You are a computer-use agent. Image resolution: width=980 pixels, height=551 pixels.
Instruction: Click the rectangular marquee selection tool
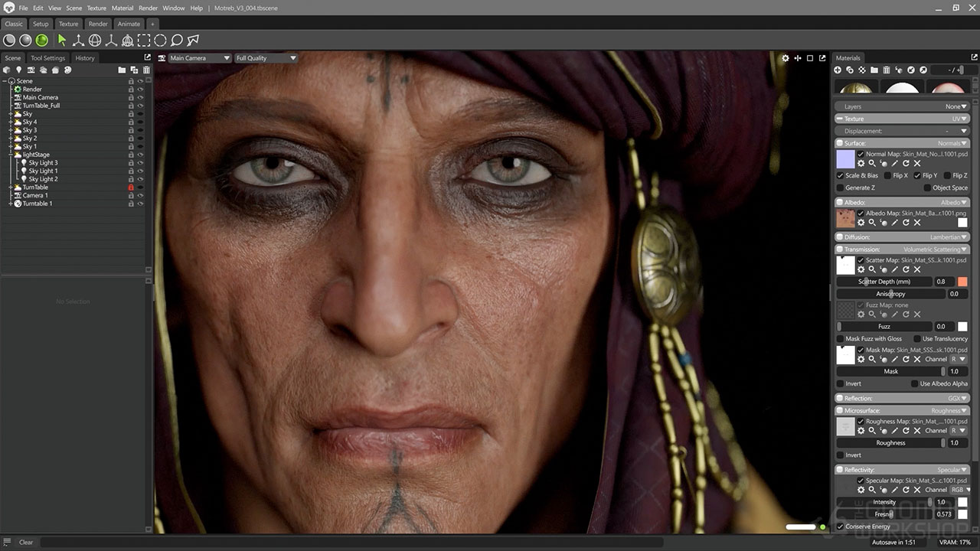tap(143, 41)
